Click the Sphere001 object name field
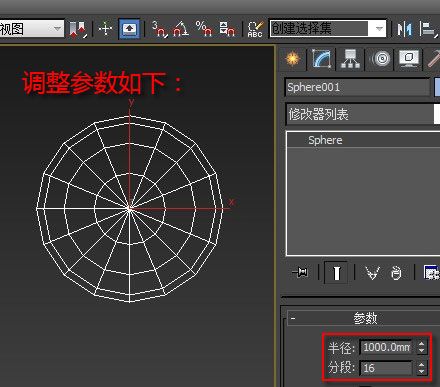 (357, 87)
